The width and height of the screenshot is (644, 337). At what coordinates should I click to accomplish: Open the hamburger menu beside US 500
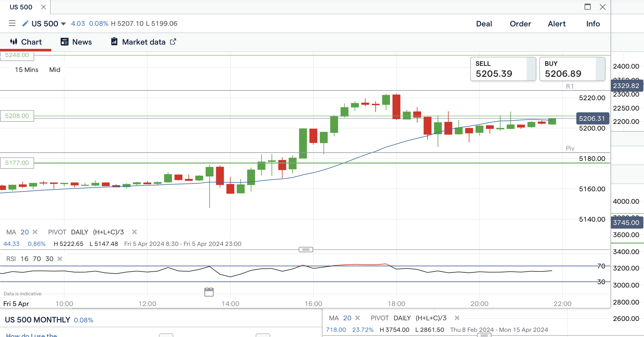12,23
